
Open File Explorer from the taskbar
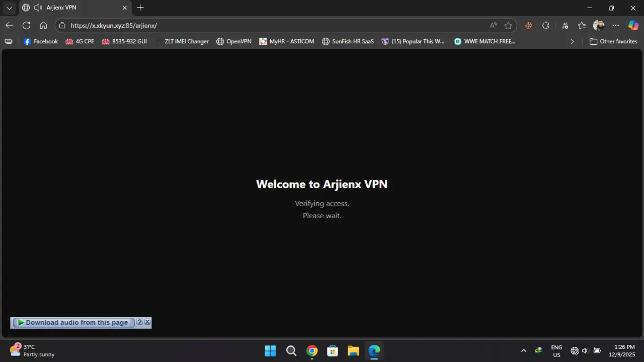353,350
